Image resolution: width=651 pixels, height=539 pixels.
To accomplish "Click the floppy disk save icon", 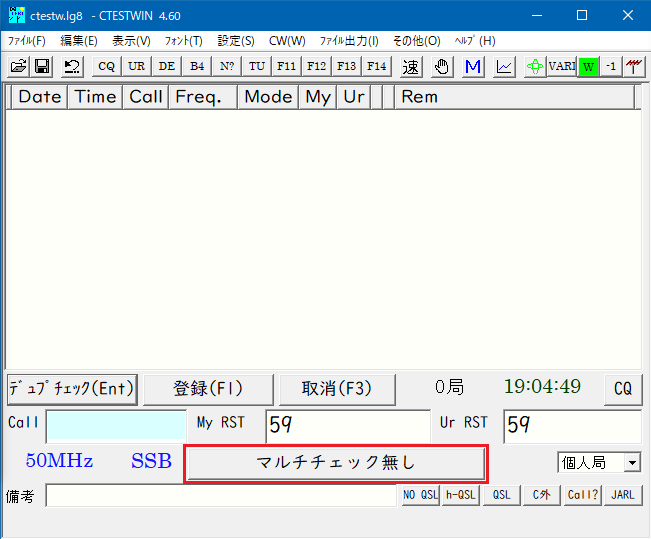I will point(42,66).
